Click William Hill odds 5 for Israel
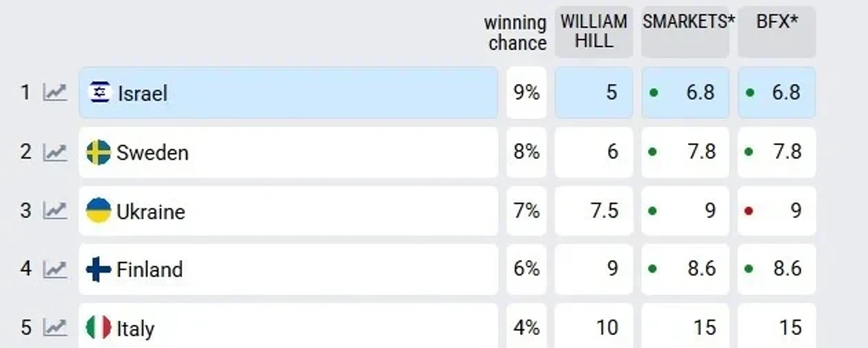Image resolution: width=868 pixels, height=348 pixels. point(594,93)
